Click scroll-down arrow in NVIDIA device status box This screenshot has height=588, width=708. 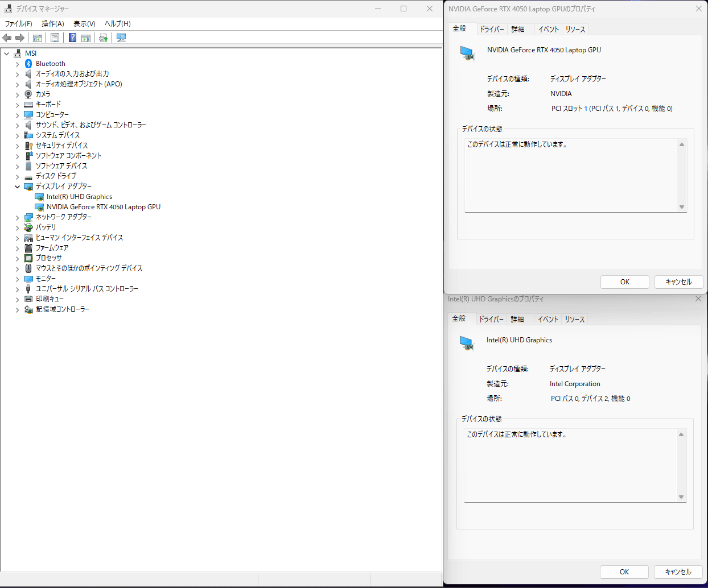pos(682,207)
